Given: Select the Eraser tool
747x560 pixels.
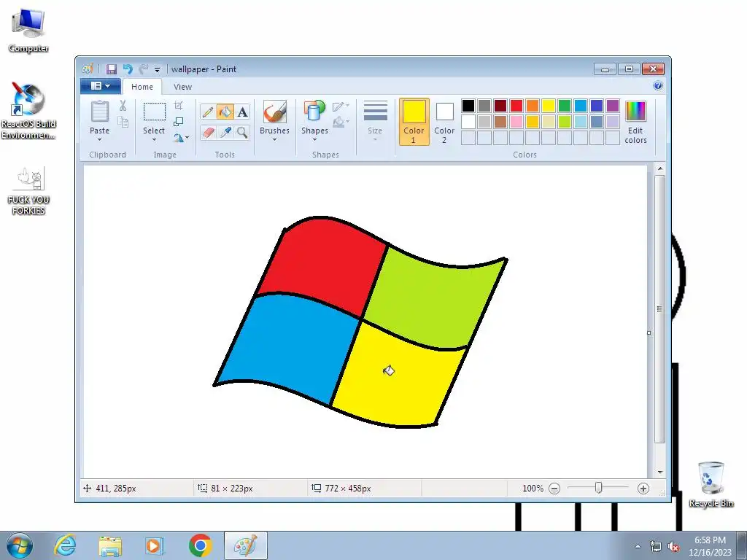Looking at the screenshot, I should tap(208, 132).
